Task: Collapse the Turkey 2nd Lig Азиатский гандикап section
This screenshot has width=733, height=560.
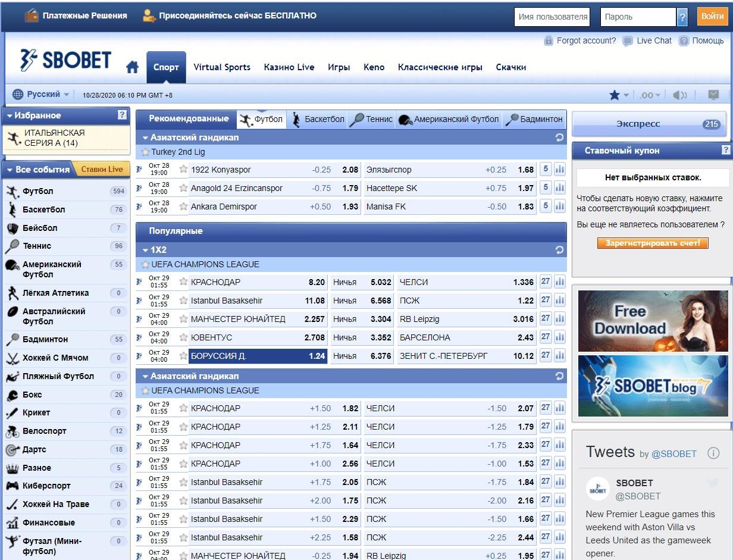Action: [x=146, y=137]
